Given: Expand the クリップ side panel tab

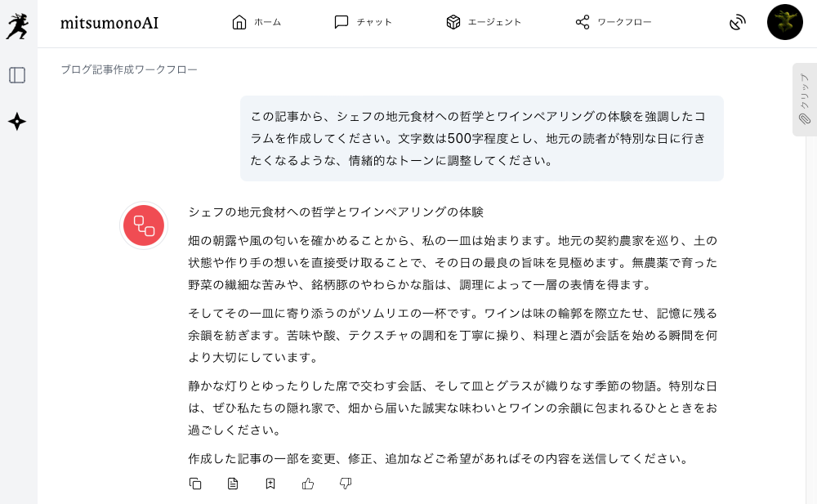Looking at the screenshot, I should [x=805, y=100].
